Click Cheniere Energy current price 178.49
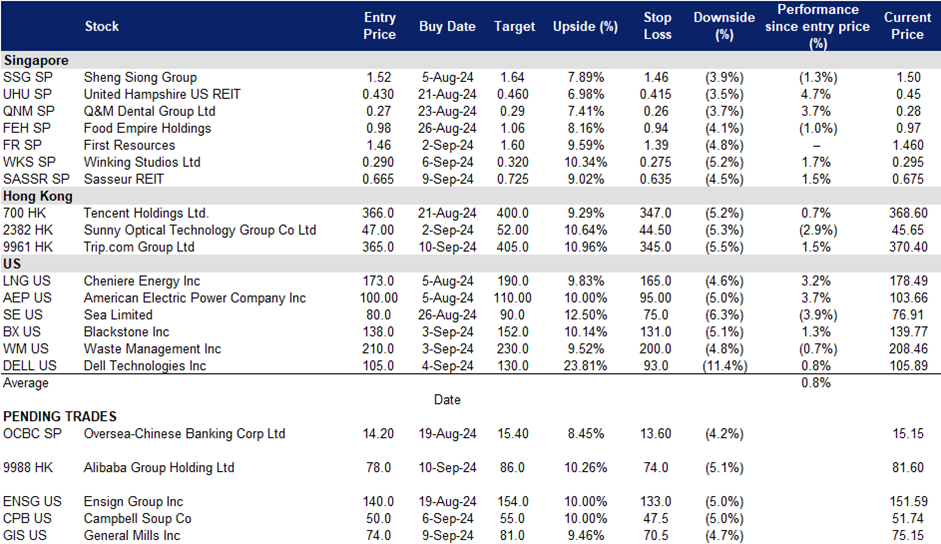Image resolution: width=941 pixels, height=544 pixels. (908, 281)
